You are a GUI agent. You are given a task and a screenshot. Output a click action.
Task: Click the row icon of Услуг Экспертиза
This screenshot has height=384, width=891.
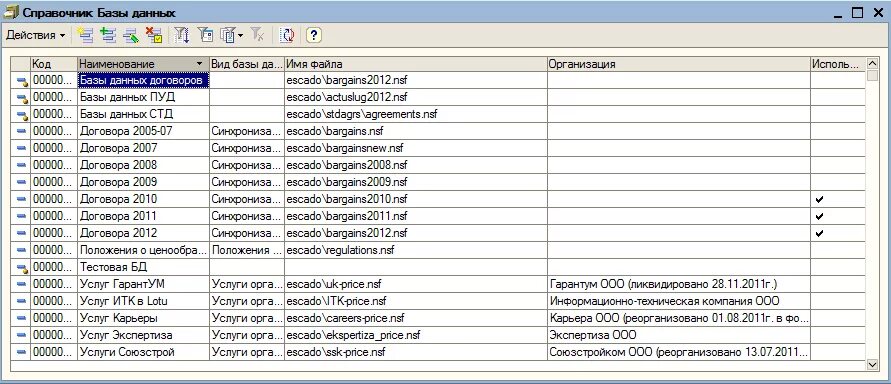(22, 335)
